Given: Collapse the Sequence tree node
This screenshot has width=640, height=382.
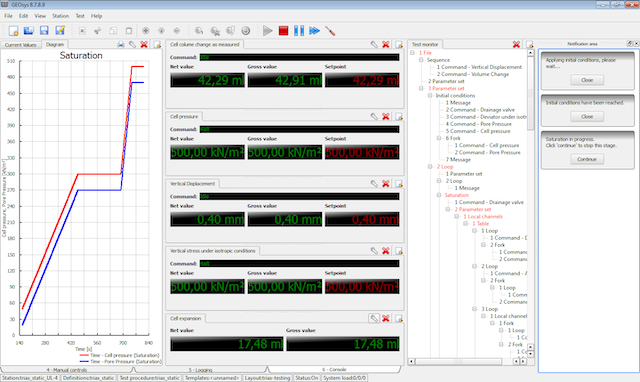Looking at the screenshot, I should coord(421,60).
